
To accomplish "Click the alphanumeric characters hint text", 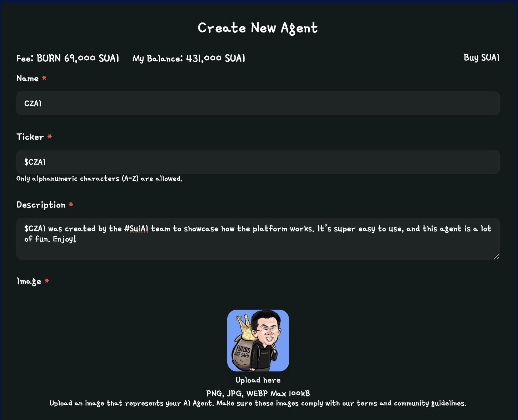I will [x=99, y=179].
